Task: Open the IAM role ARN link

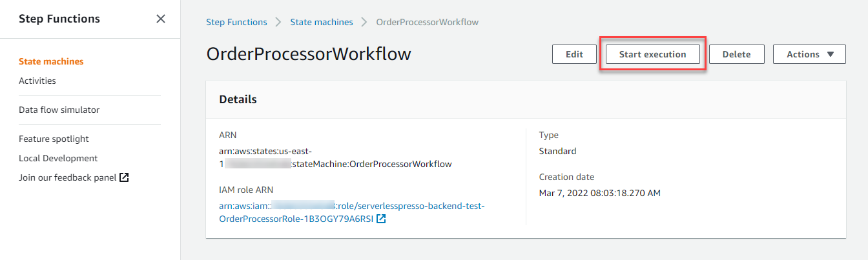Action: coord(351,212)
